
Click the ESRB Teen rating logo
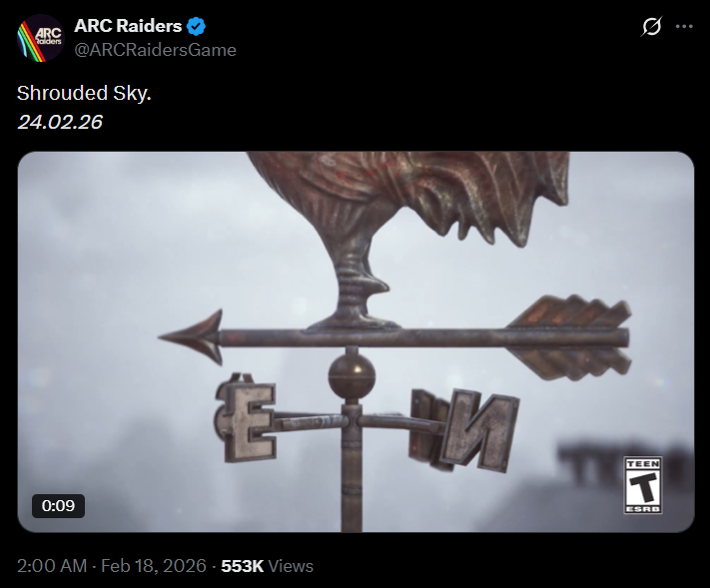[x=643, y=485]
